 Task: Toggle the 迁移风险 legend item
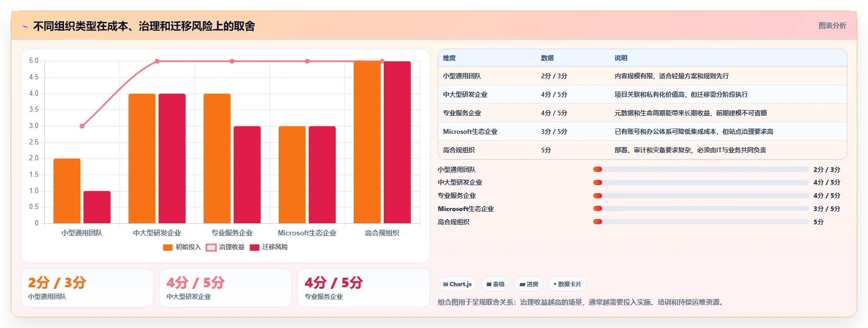pos(269,247)
